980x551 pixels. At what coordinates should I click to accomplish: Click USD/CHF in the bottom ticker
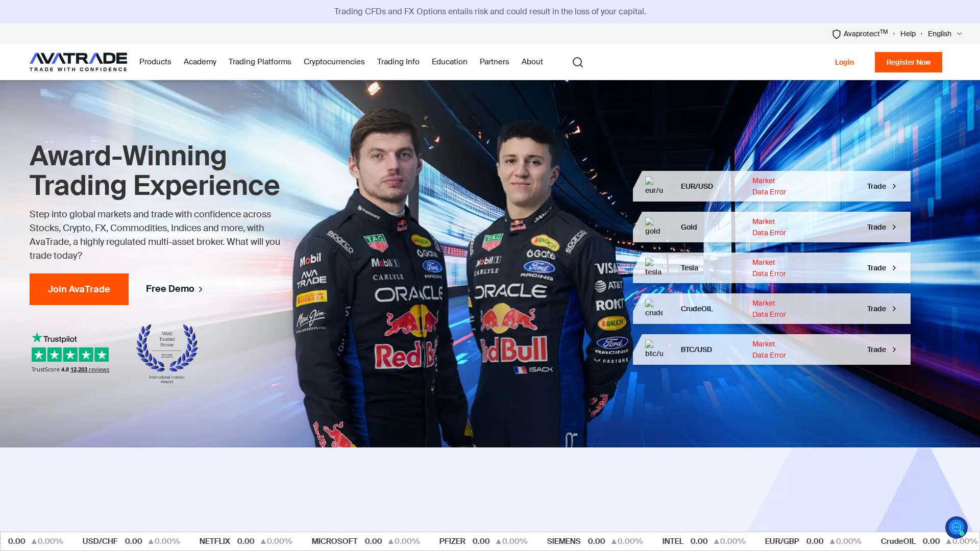(x=100, y=541)
